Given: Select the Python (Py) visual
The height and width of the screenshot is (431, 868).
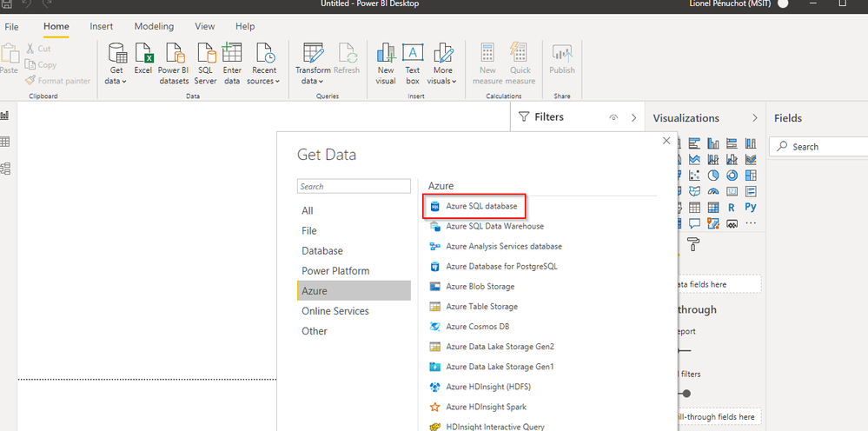Looking at the screenshot, I should (751, 208).
